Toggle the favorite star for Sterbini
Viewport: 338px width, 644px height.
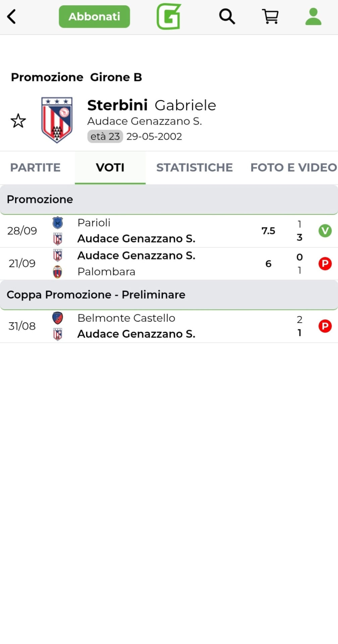[18, 121]
